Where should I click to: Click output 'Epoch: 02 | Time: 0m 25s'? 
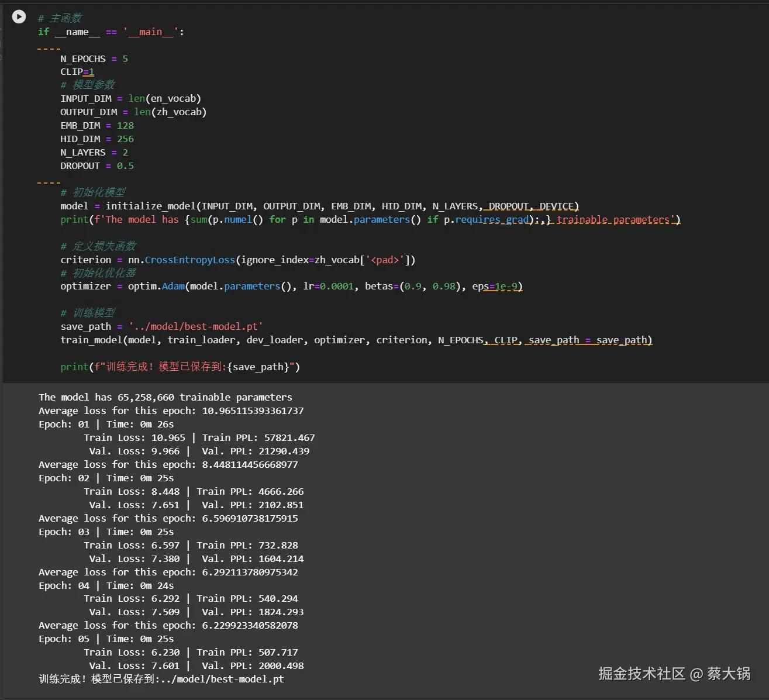point(106,478)
